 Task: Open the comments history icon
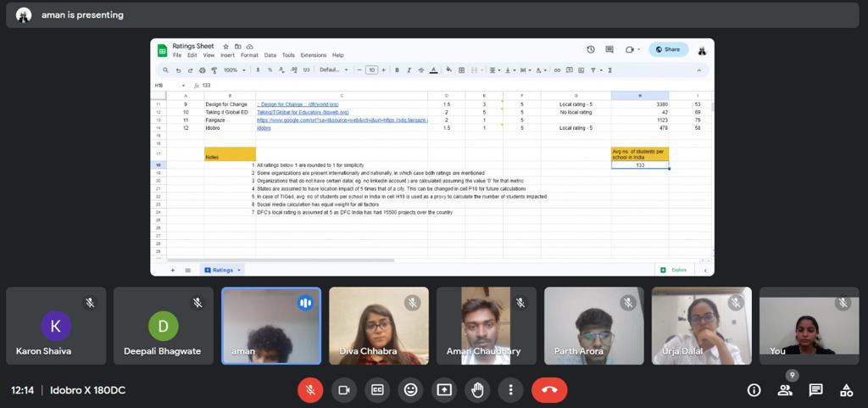click(x=609, y=49)
